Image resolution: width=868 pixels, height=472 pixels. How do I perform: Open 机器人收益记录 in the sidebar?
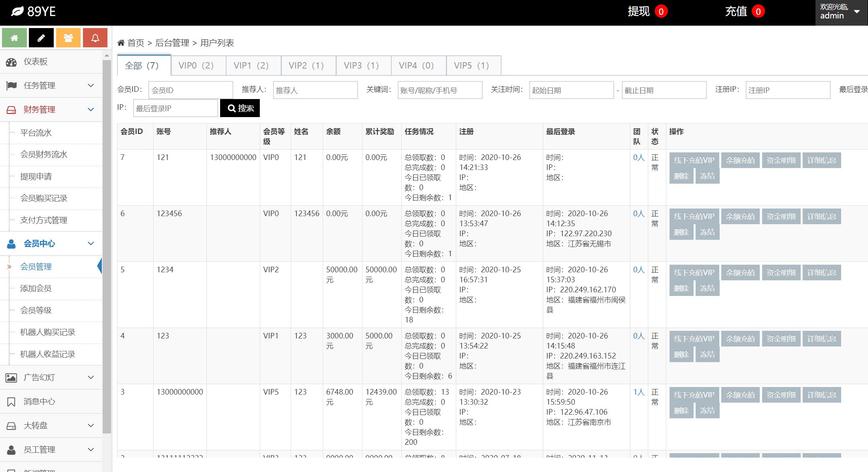[x=48, y=354]
